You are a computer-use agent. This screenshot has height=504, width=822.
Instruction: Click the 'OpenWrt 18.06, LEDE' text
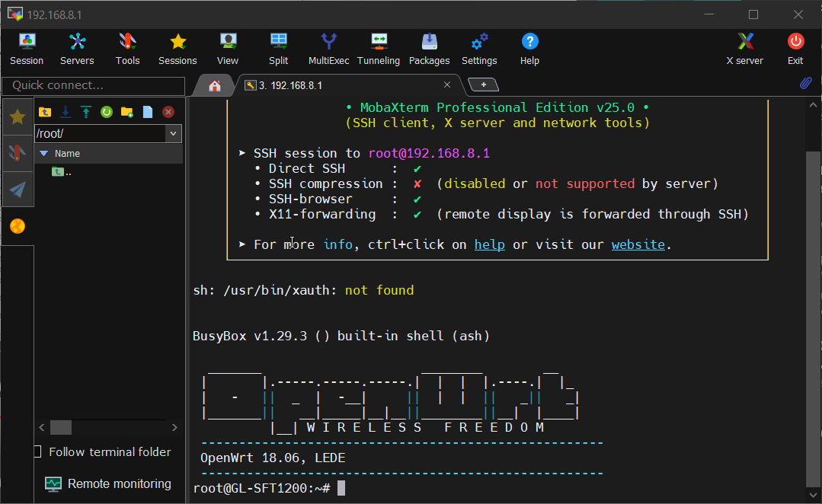pos(273,458)
